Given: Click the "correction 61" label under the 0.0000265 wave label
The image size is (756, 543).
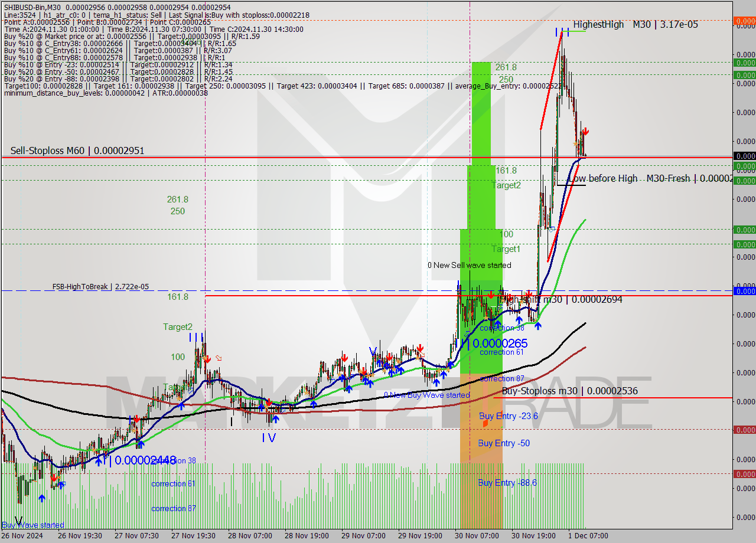Looking at the screenshot, I should (x=501, y=352).
